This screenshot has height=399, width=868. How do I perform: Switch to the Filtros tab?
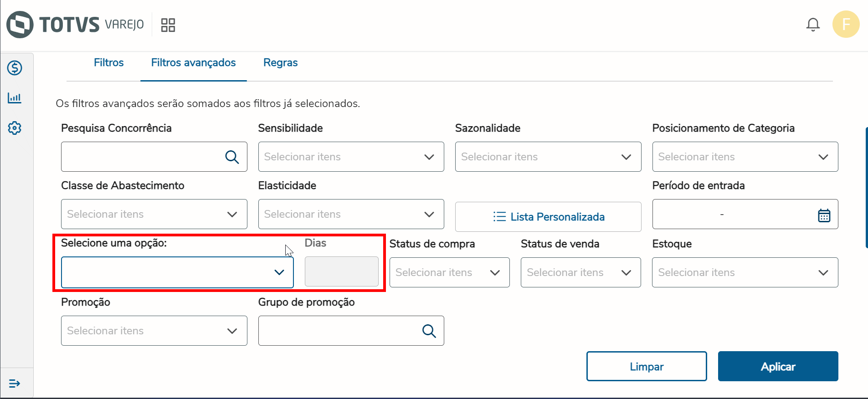tap(108, 63)
